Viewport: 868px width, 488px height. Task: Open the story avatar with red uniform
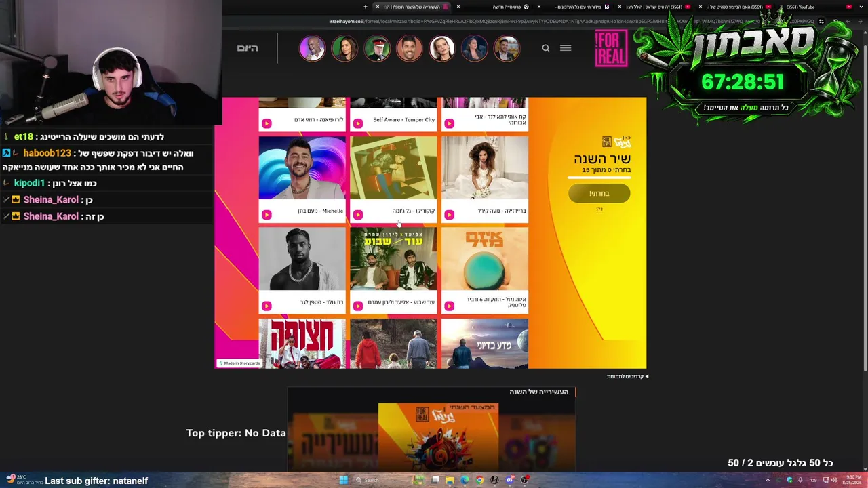point(377,48)
